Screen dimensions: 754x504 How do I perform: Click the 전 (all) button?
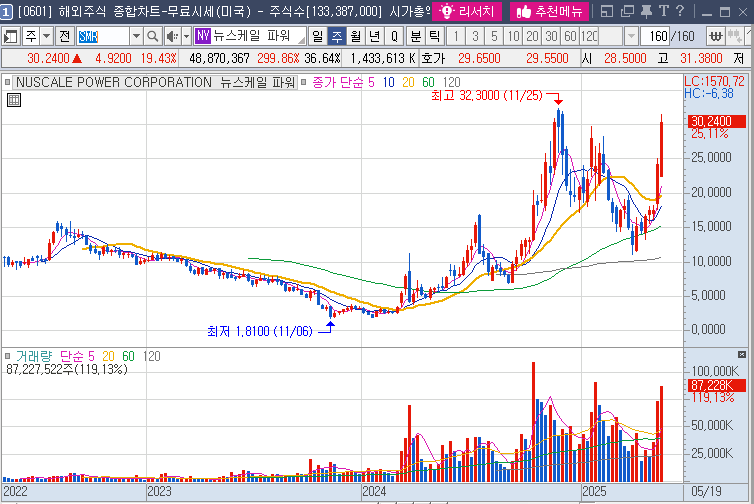click(64, 36)
